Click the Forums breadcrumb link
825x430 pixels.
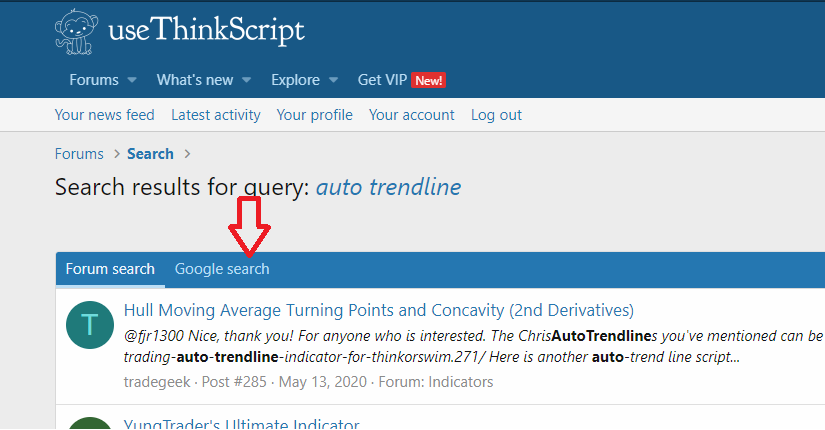pyautogui.click(x=79, y=154)
